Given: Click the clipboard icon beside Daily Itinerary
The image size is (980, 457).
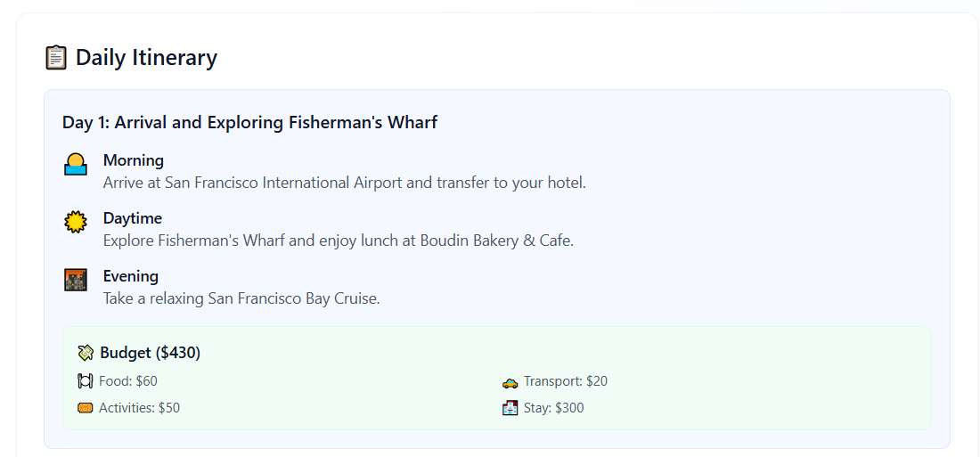Looking at the screenshot, I should point(56,58).
